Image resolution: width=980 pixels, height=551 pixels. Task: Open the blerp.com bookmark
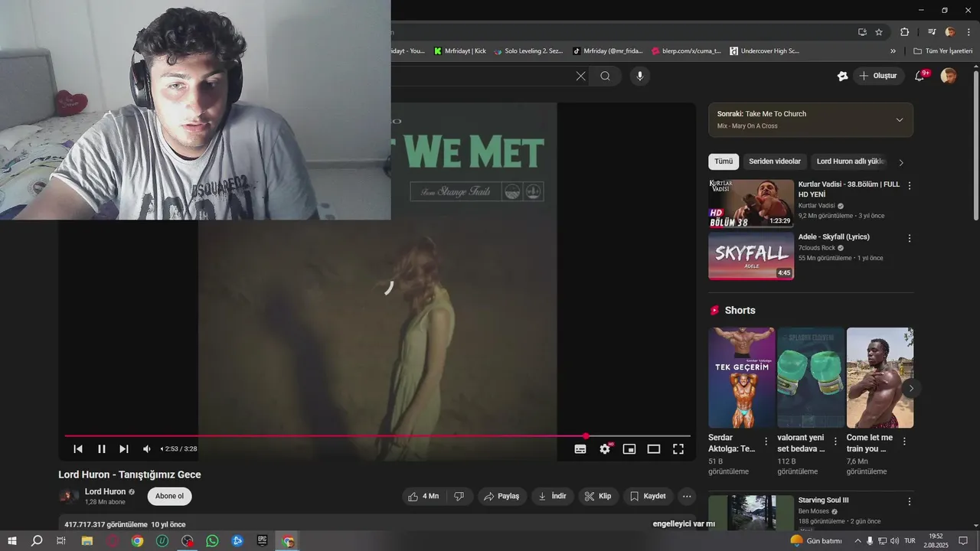(687, 51)
